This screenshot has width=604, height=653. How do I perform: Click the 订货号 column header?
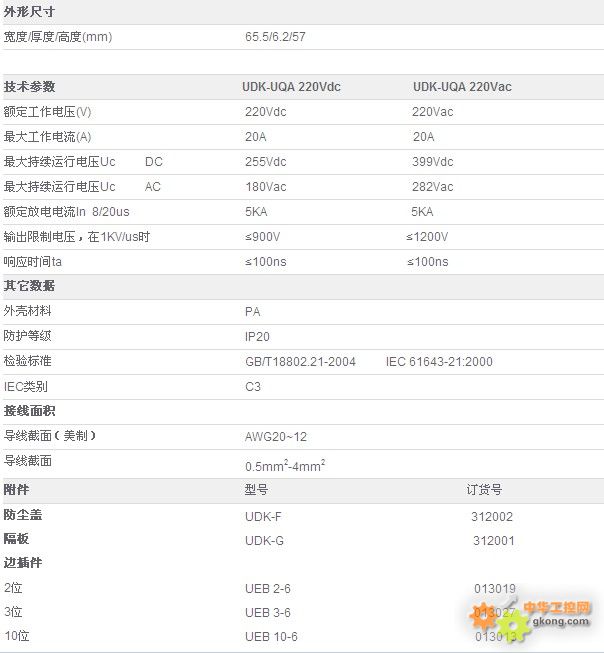pos(484,490)
